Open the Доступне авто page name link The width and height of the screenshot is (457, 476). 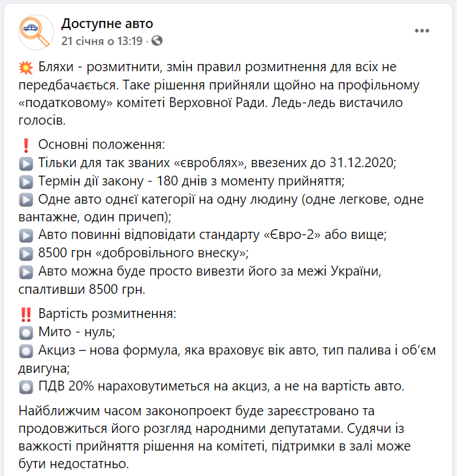(107, 24)
